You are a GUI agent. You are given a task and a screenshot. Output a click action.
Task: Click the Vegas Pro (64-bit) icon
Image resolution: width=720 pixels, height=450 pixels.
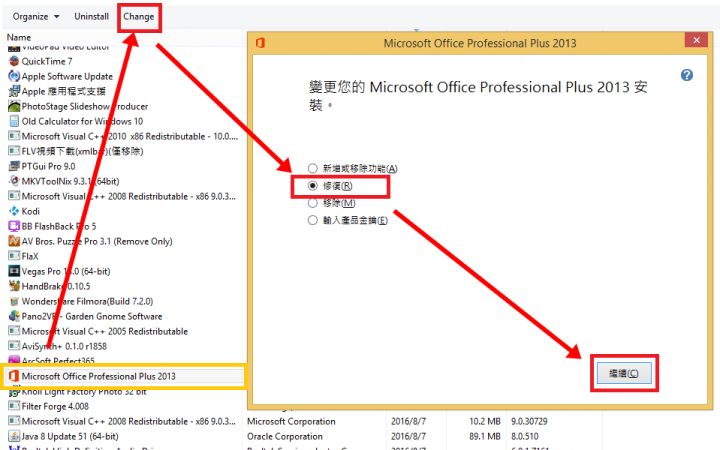point(14,271)
